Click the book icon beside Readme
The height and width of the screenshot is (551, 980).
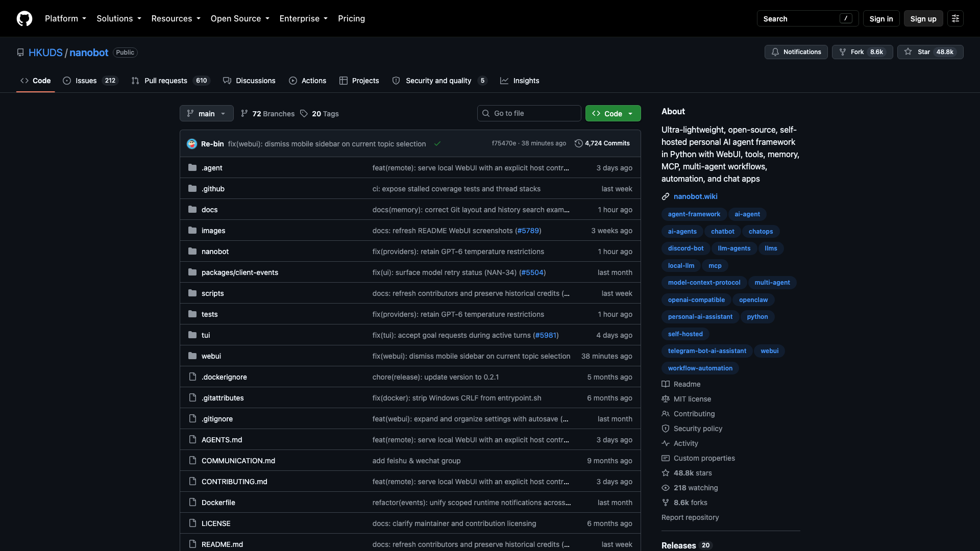point(666,384)
